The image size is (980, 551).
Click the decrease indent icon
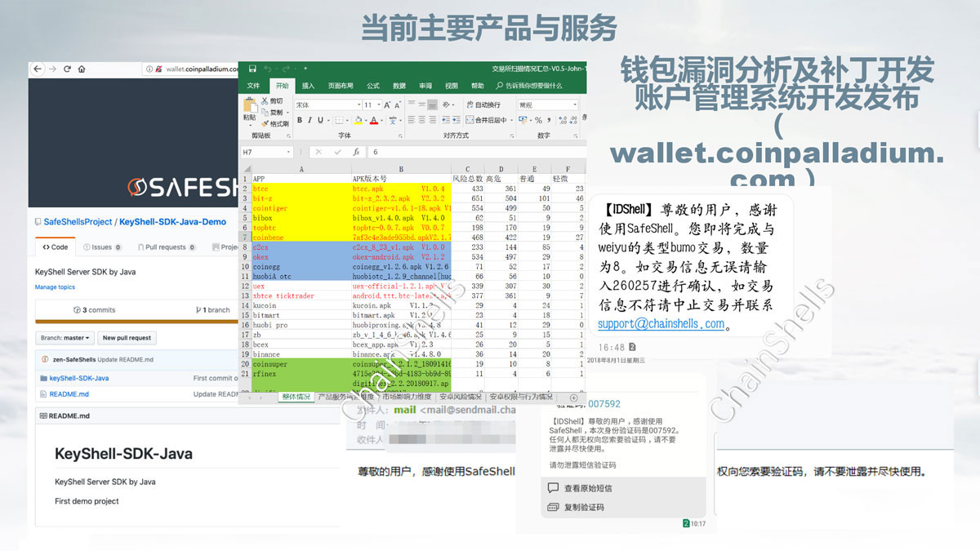(445, 120)
